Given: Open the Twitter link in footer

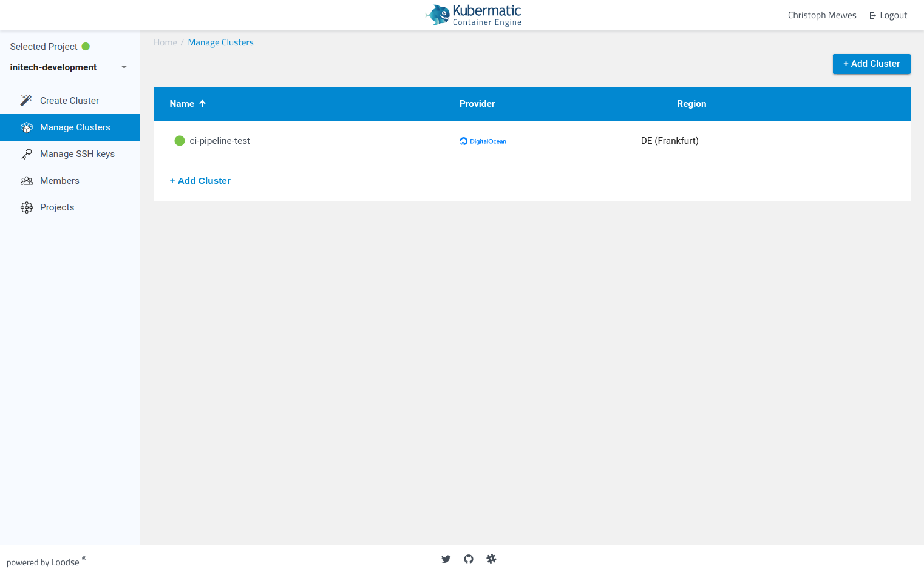Looking at the screenshot, I should (446, 559).
